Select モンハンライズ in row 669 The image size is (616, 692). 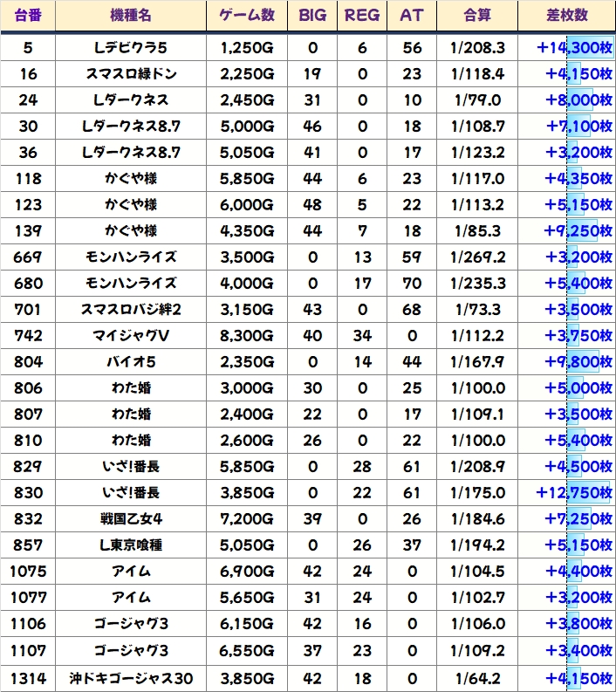[x=131, y=257]
